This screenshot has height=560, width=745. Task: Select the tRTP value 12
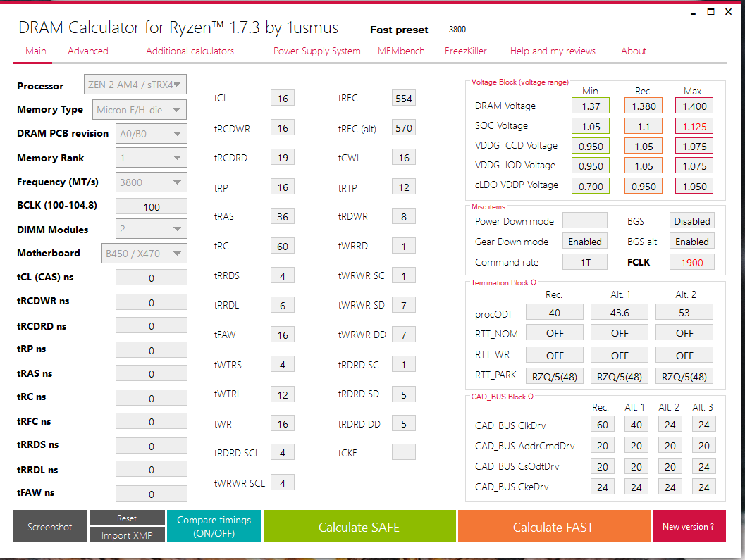tap(404, 187)
